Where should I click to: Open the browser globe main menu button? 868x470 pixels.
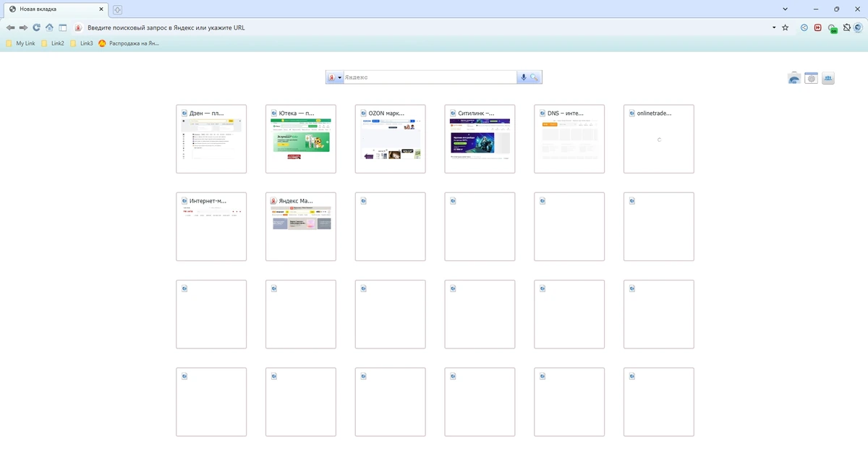point(859,27)
